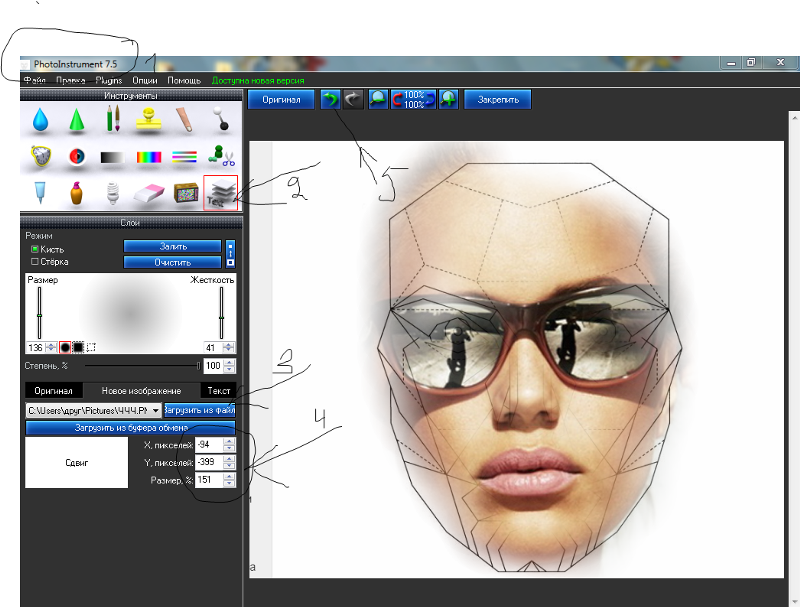The image size is (800, 607).
Task: Enable the Кисть mode checkbox
Action: point(35,248)
